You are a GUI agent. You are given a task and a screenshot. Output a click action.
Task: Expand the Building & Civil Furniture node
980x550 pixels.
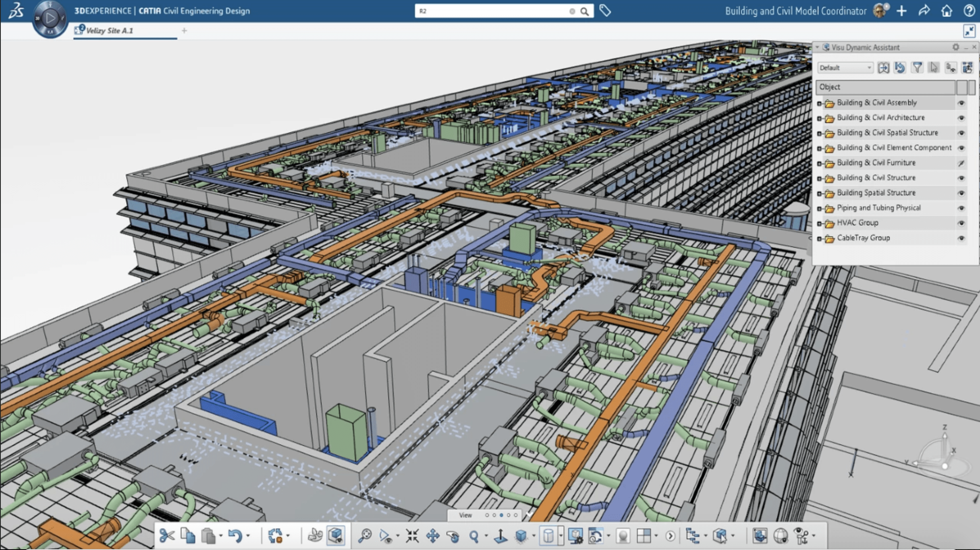coord(819,163)
